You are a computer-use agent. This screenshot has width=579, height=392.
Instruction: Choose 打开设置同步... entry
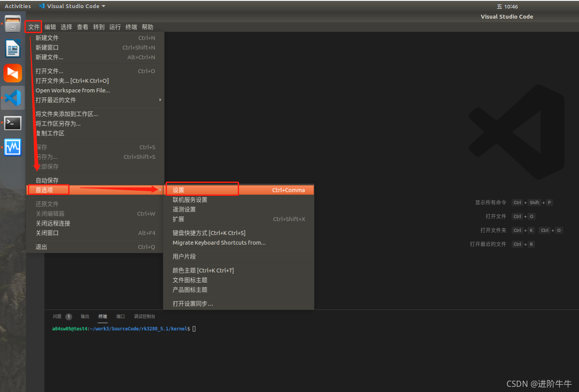tap(239, 304)
